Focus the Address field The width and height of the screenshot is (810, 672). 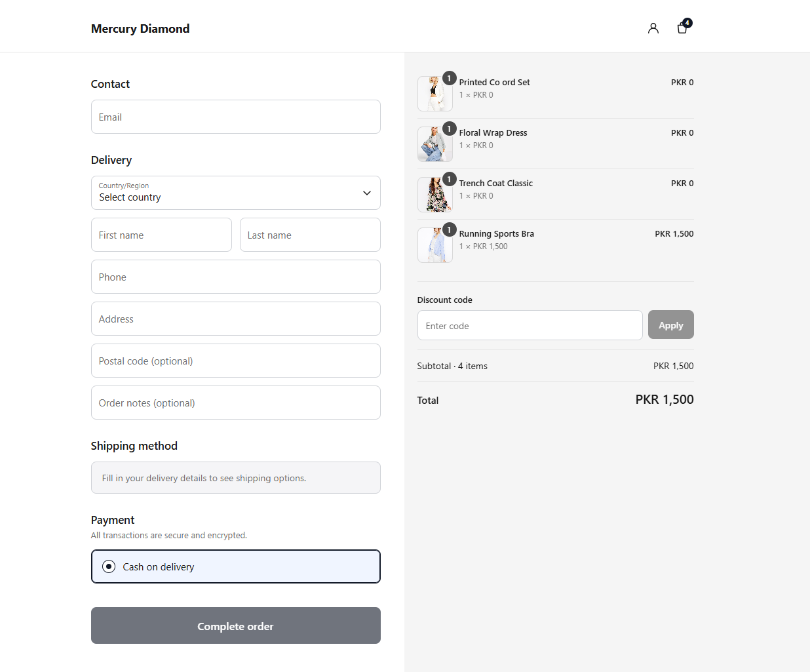click(236, 319)
